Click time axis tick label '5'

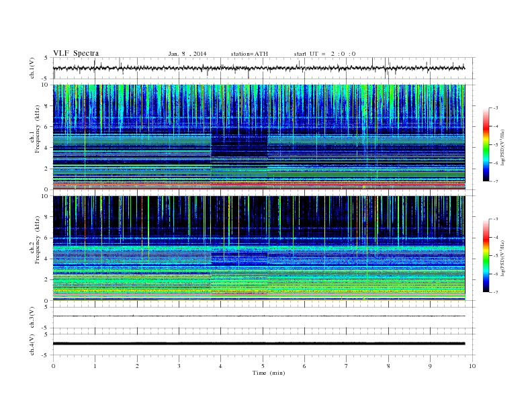263,366
